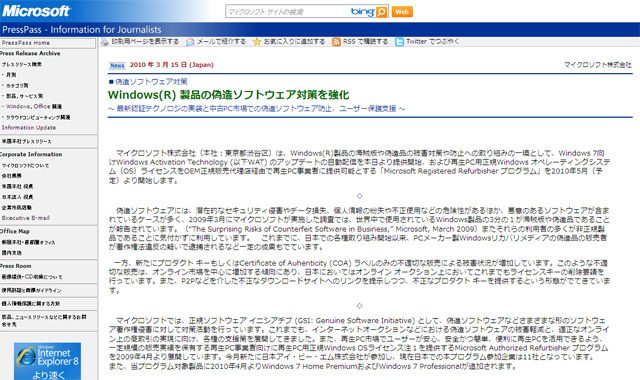640x380 pixels.
Task: Open the Twitter でつぶやく link
Action: click(x=433, y=42)
